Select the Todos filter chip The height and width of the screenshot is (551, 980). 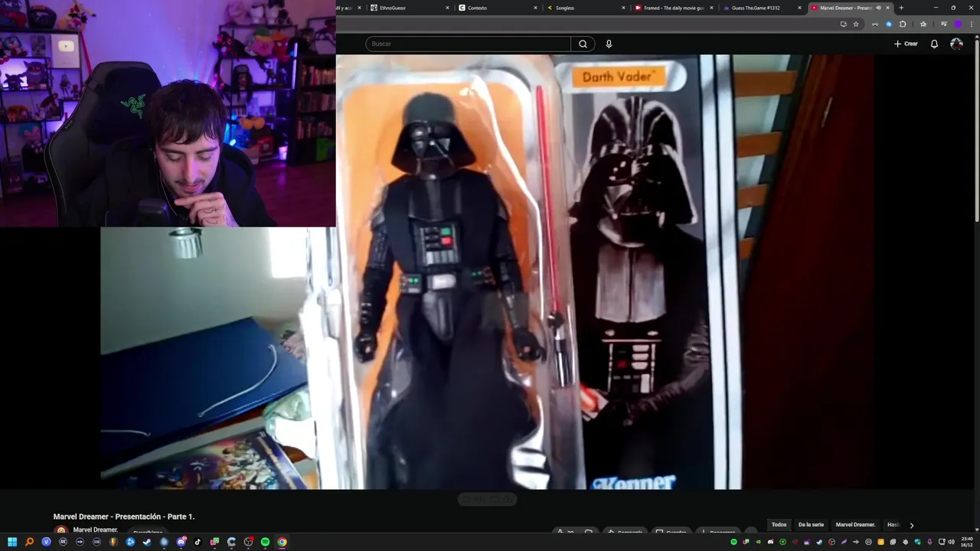coord(779,525)
